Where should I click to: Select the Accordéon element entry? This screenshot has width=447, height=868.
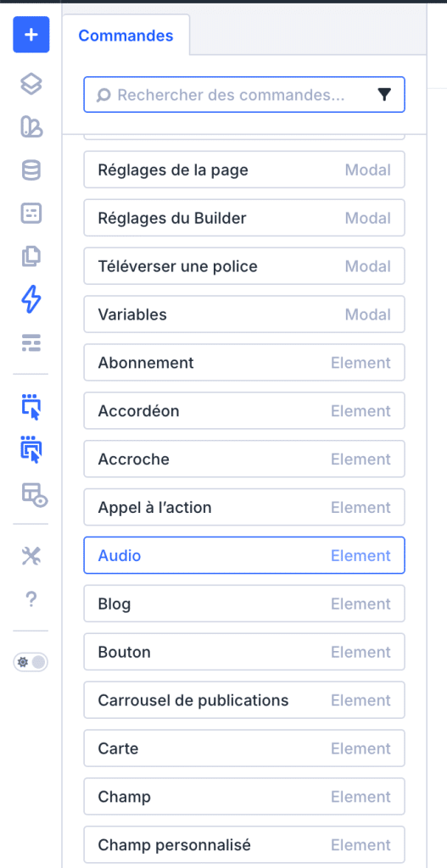[x=244, y=411]
